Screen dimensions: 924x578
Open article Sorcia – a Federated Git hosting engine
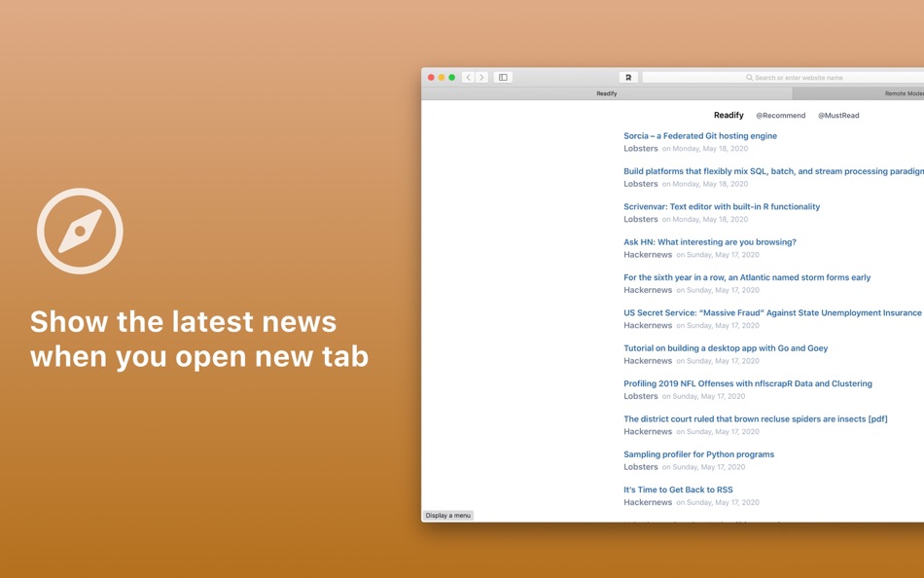coord(700,135)
